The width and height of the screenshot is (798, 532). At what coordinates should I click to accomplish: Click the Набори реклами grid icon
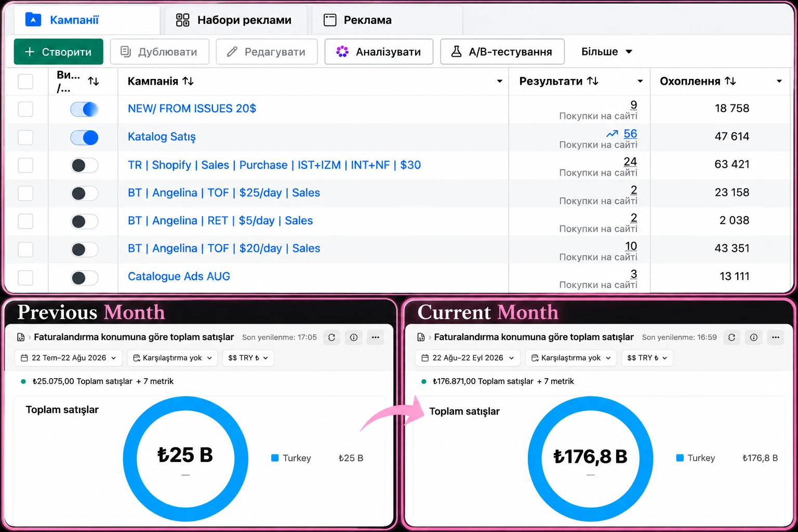click(183, 20)
